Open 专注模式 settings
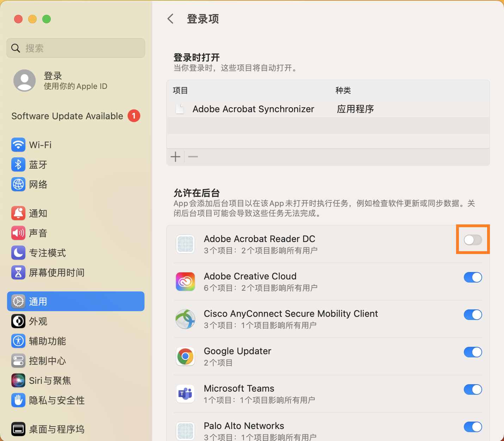Viewport: 504px width, 441px height. point(47,253)
